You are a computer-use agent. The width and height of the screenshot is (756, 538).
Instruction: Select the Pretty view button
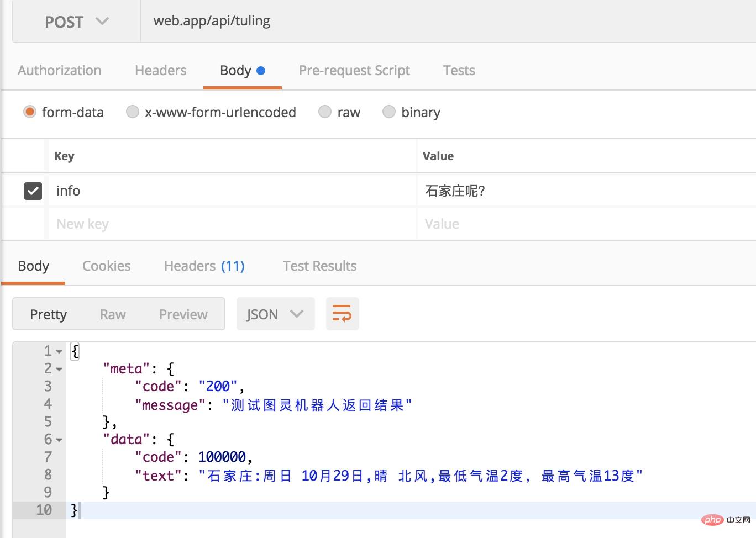pos(48,314)
